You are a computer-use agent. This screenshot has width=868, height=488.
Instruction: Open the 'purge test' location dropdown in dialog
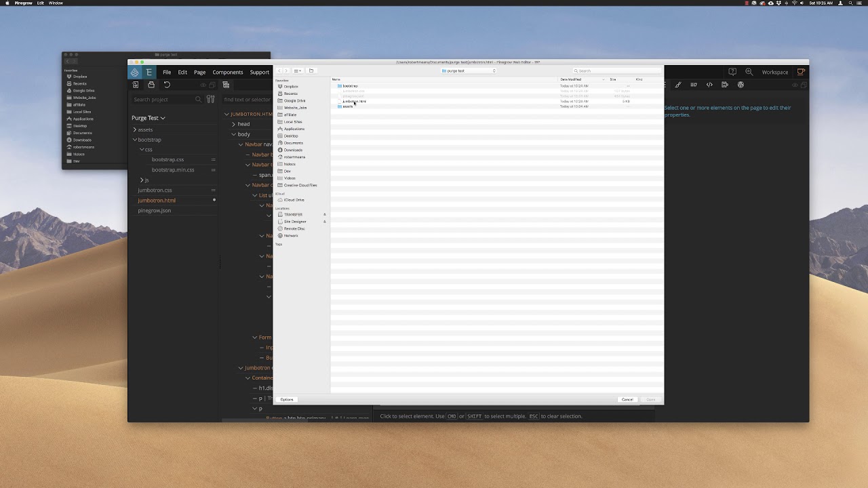pyautogui.click(x=469, y=70)
